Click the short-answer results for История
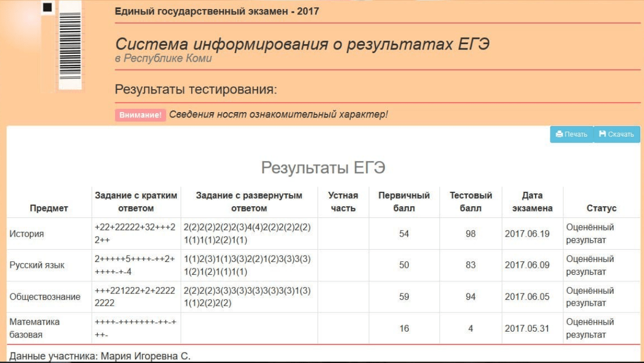644x363 pixels. click(x=135, y=234)
